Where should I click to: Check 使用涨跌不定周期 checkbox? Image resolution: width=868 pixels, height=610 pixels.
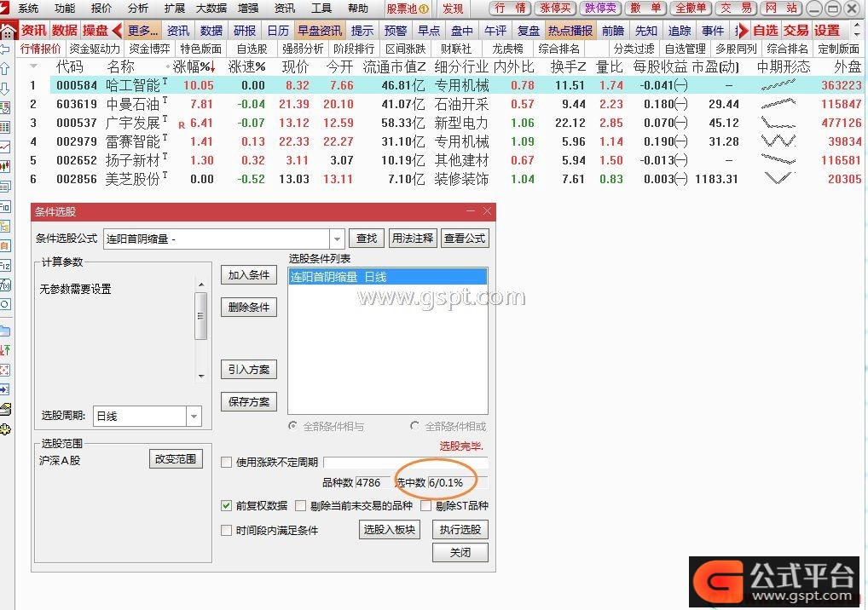(x=227, y=463)
